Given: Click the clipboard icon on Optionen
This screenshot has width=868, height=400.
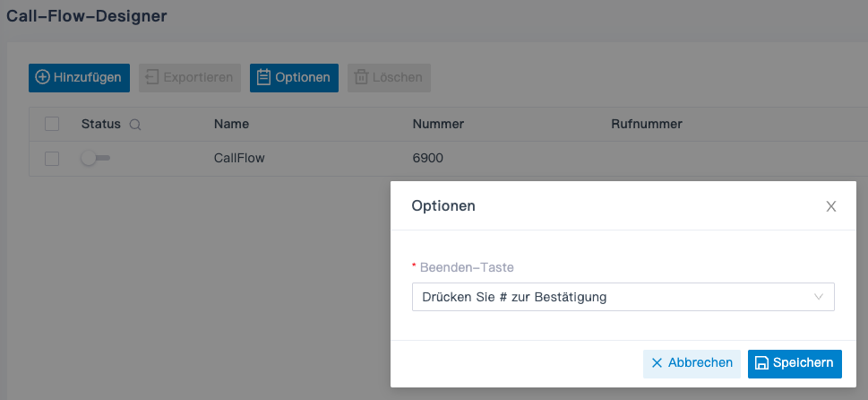Looking at the screenshot, I should point(263,78).
